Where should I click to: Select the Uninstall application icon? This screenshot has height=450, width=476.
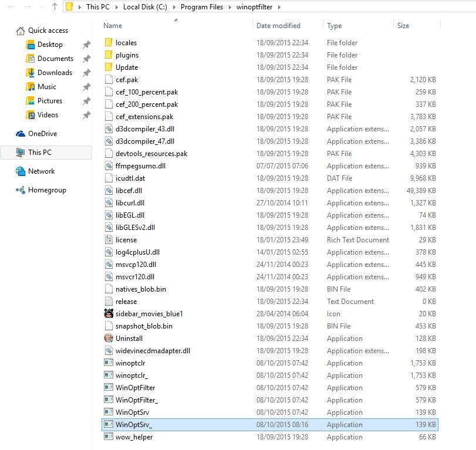(108, 339)
